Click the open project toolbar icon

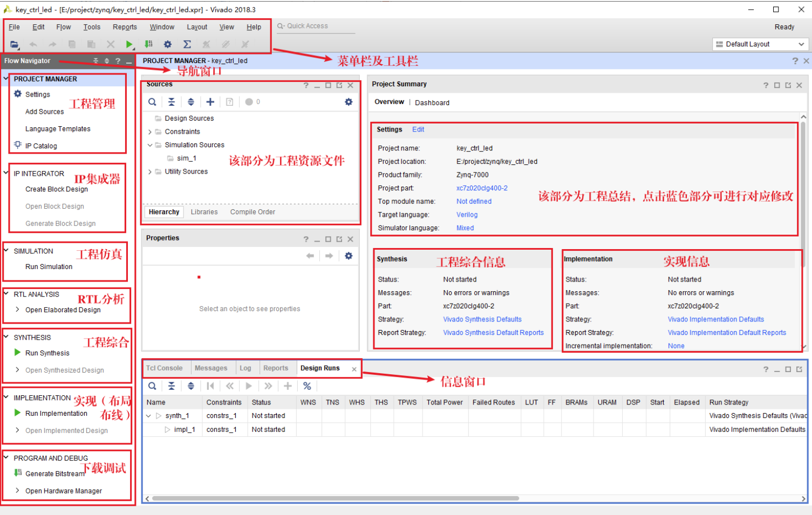[x=15, y=44]
